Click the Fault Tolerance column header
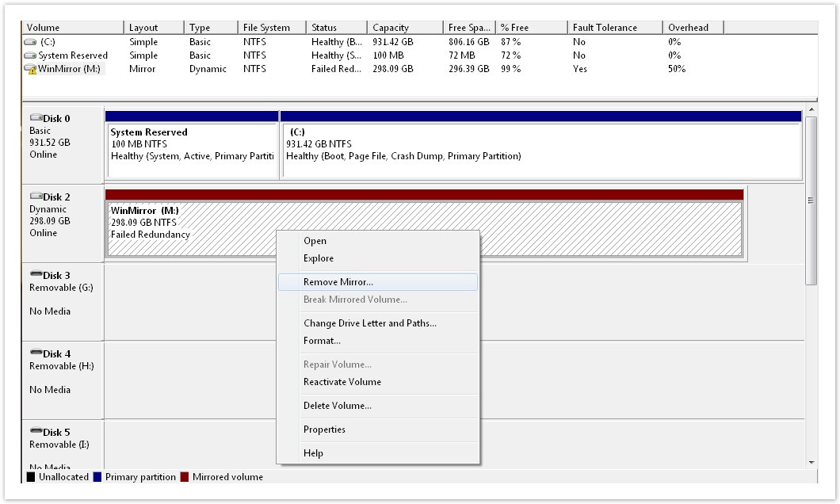Screen dimensions: 840x504 (x=605, y=28)
